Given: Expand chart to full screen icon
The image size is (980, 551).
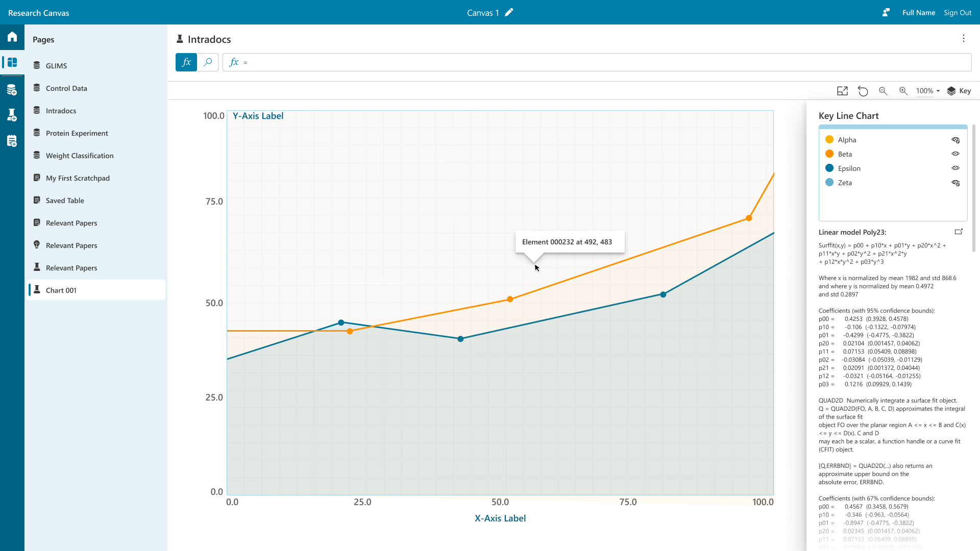Looking at the screenshot, I should click(842, 91).
